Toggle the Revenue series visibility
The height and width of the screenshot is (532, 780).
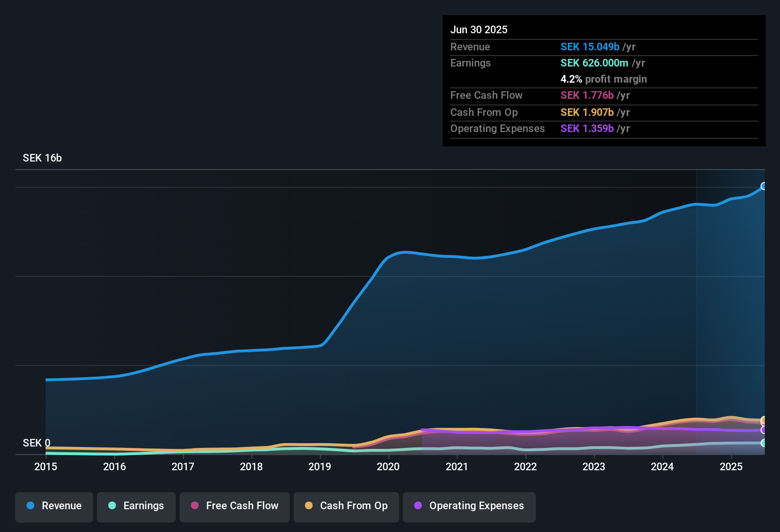(x=54, y=506)
